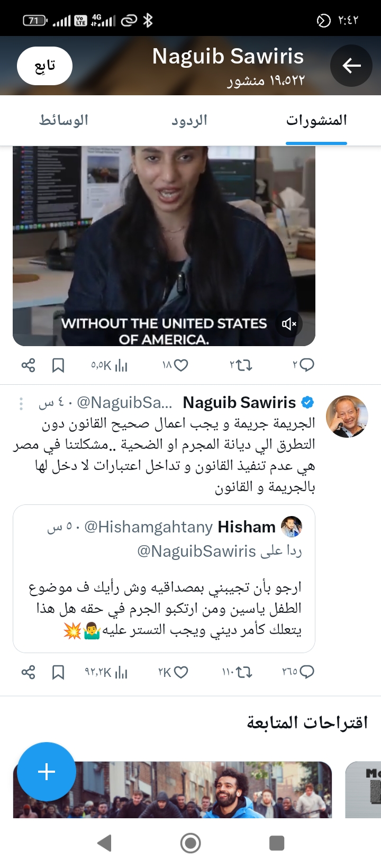Viewport: 381px width, 868px height.
Task: Unmute the video with speaker icon
Action: click(289, 324)
